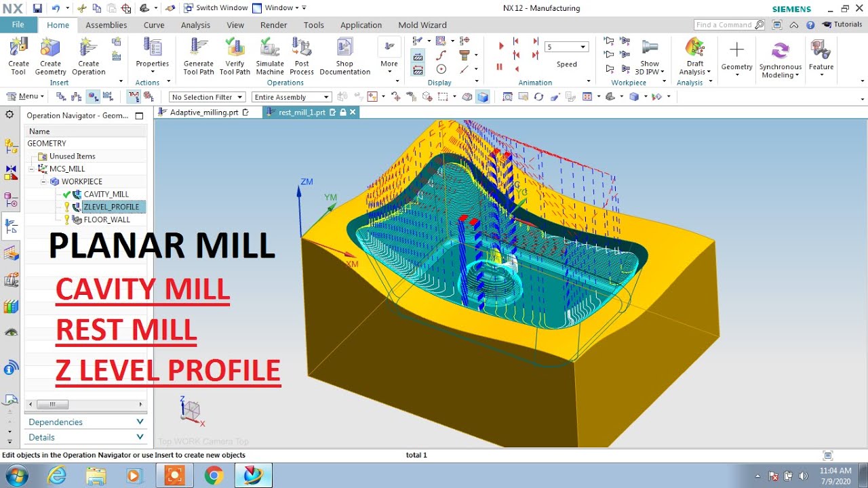This screenshot has height=488, width=868.
Task: Click the Help question mark icon
Action: pyautogui.click(x=810, y=24)
